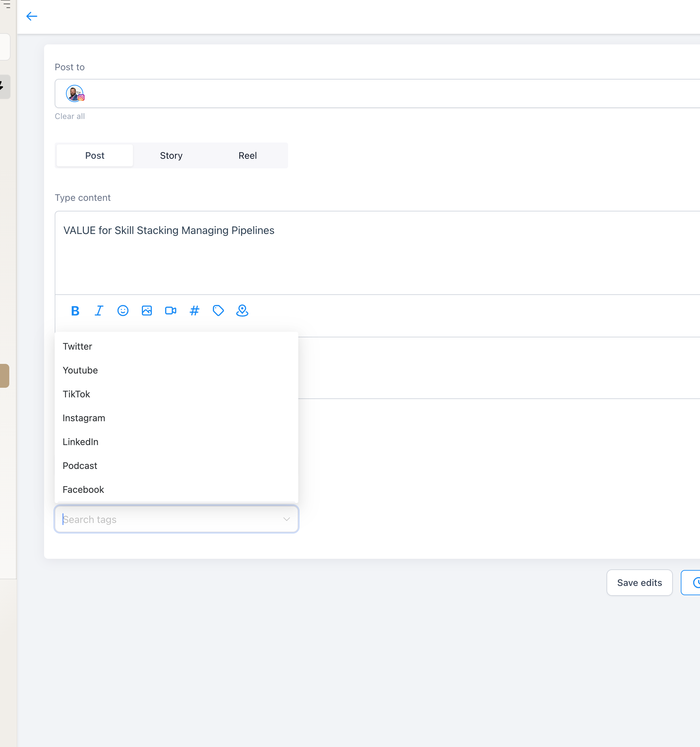This screenshot has width=700, height=747.
Task: Switch to the Story tab
Action: (171, 155)
